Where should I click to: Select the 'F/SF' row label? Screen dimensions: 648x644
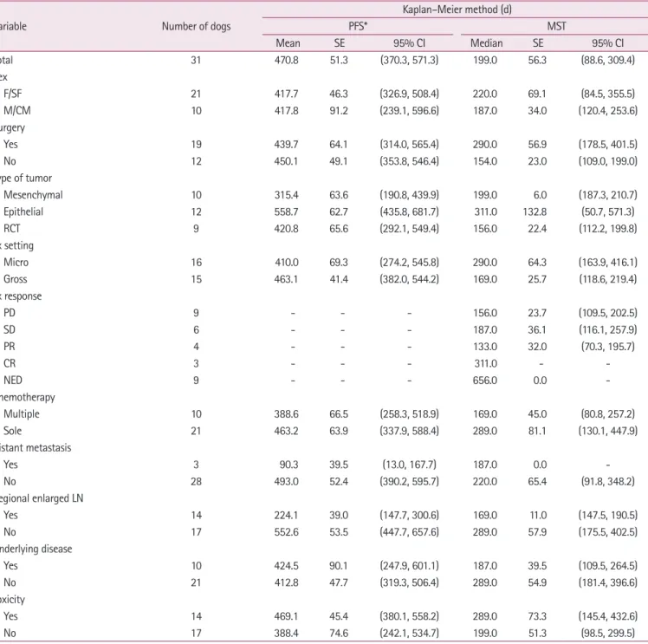[x=12, y=94]
